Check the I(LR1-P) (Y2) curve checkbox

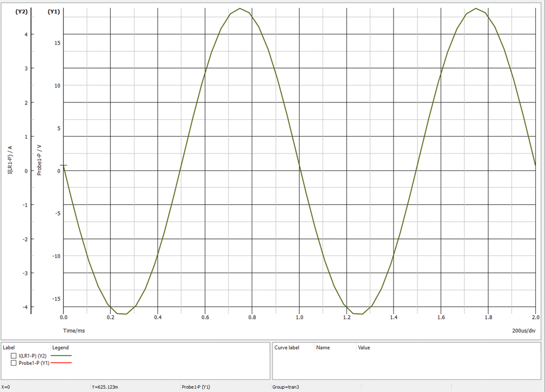click(14, 356)
